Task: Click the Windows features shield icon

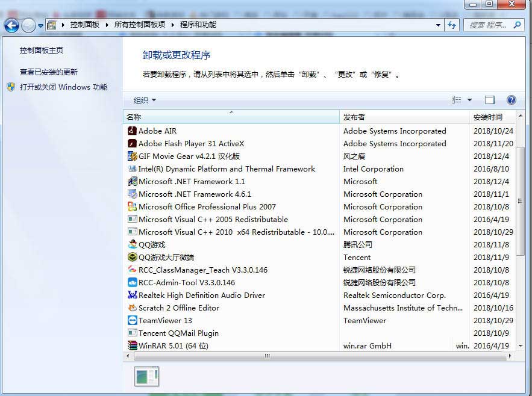Action: tap(11, 87)
